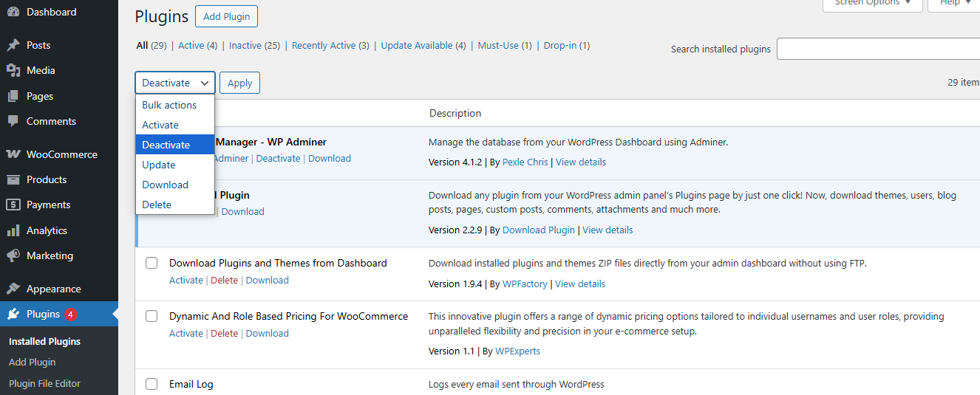This screenshot has height=395, width=980.
Task: Click the Payments dollar icon
Action: coord(13,205)
